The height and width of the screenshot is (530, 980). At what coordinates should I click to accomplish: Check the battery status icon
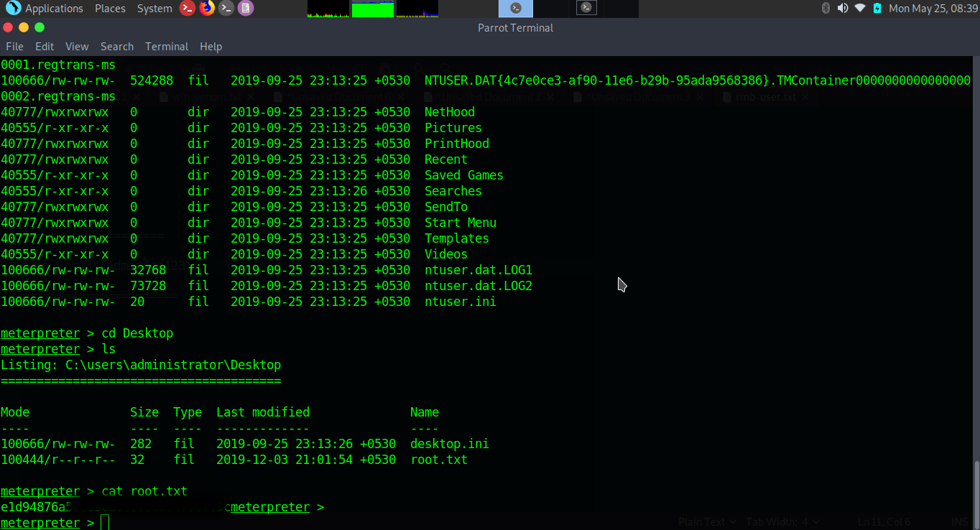tap(877, 9)
